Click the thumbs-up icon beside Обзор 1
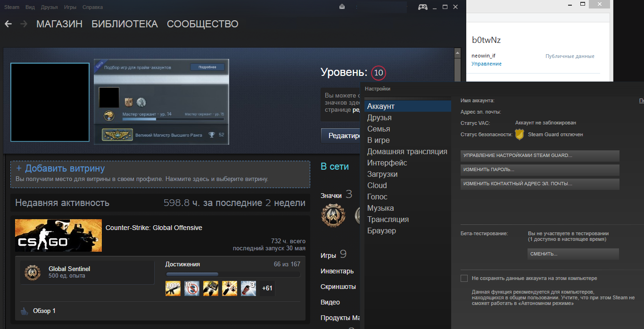This screenshot has width=644, height=329. 25,311
